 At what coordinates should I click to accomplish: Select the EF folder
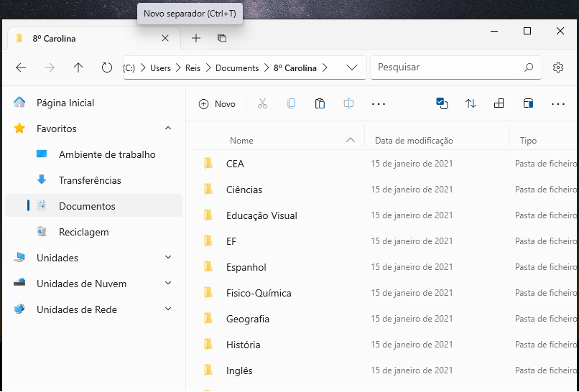[385, 241]
